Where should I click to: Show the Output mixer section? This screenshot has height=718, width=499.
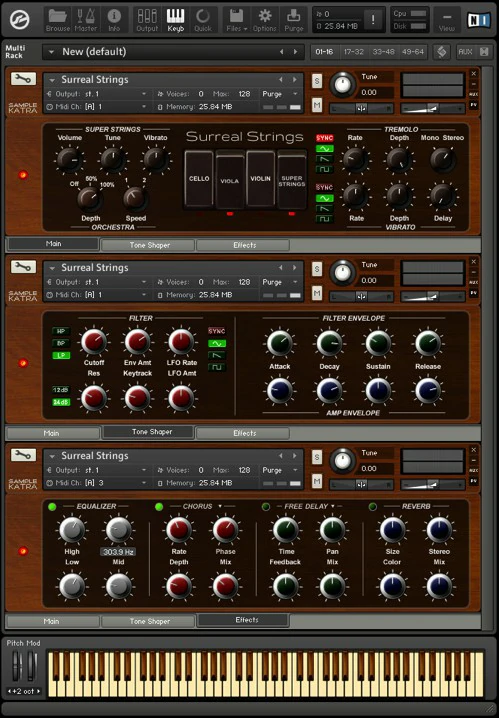point(147,20)
